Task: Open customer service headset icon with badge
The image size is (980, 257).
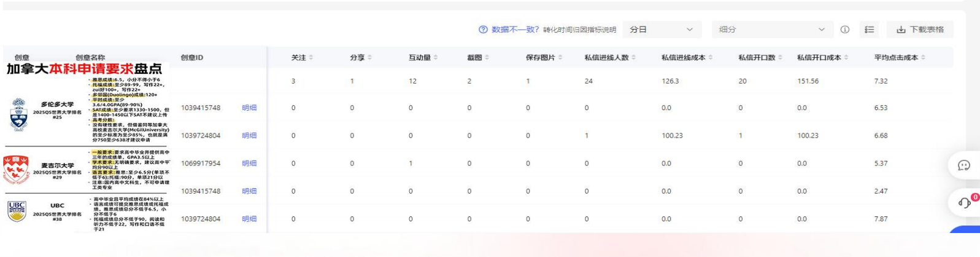Action: (x=965, y=203)
